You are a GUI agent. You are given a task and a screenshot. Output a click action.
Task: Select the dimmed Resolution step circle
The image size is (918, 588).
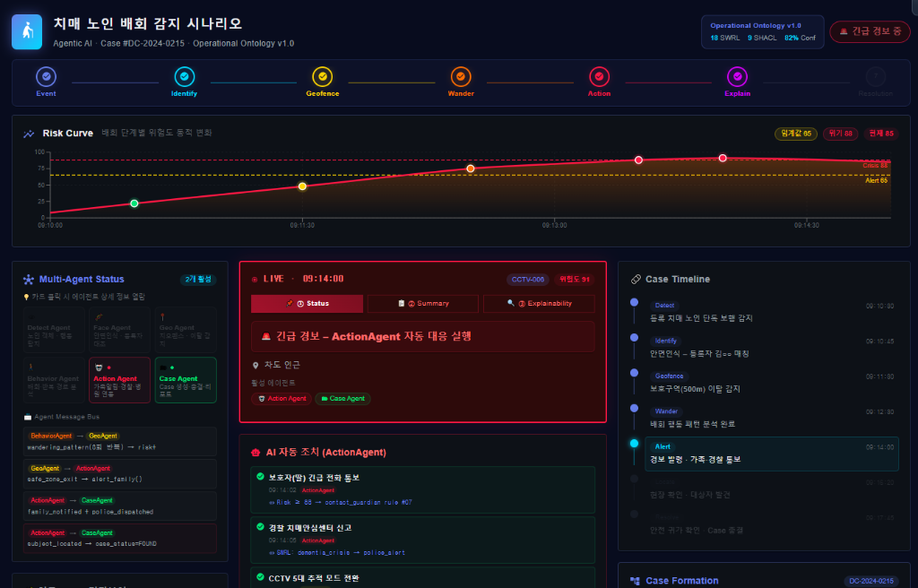(876, 77)
